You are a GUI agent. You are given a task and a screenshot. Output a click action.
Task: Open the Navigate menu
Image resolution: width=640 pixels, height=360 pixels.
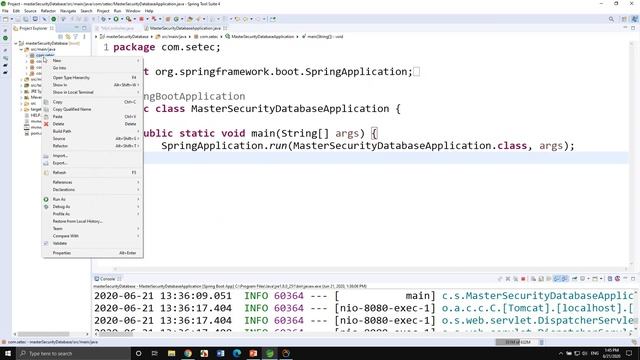click(x=68, y=11)
